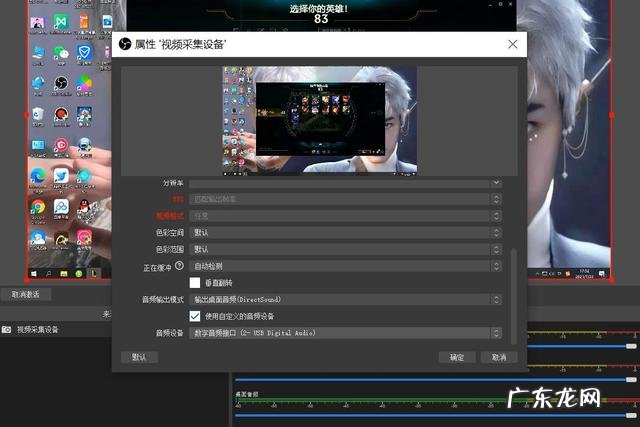Image resolution: width=640 pixels, height=427 pixels.
Task: Click the Baidu Netdisk cloud desktop icon
Action: [61, 207]
